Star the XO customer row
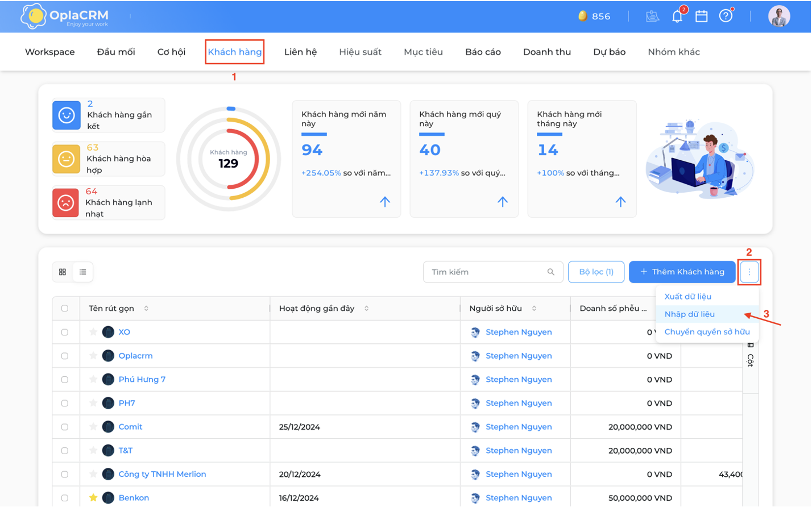The width and height of the screenshot is (812, 507). click(93, 332)
